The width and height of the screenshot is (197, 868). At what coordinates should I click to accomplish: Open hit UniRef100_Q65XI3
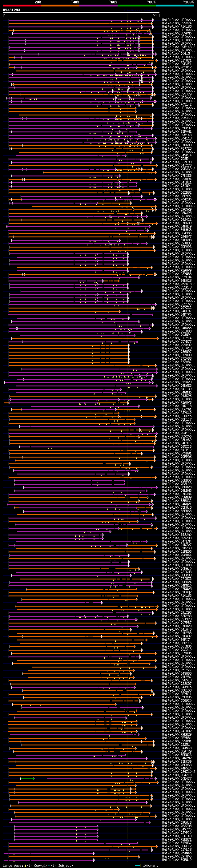coord(177,446)
